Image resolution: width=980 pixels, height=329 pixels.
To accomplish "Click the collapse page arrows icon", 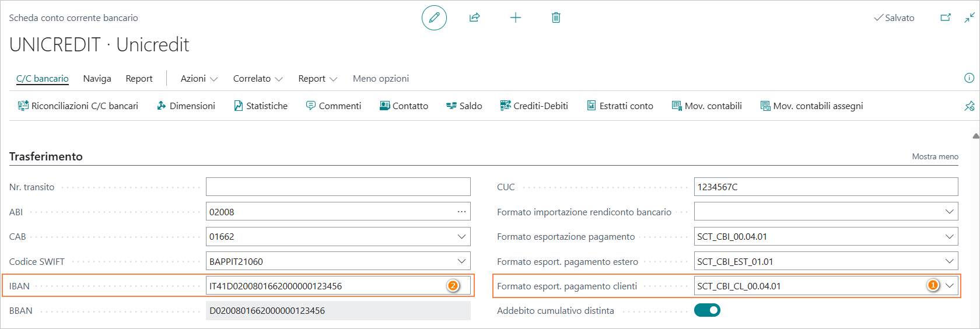I will pyautogui.click(x=970, y=18).
